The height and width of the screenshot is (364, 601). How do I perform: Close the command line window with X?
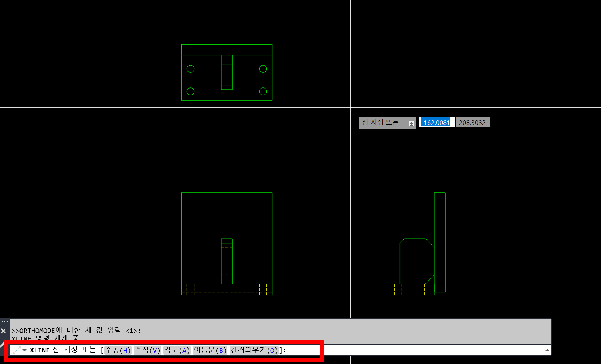click(x=3, y=331)
